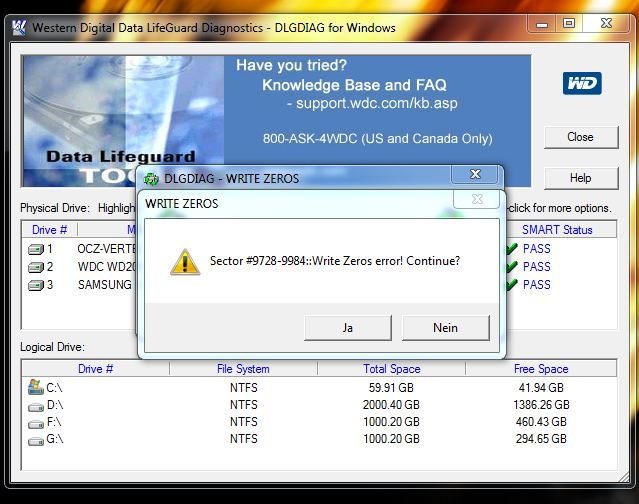Close the DLGDIAG - WRITE ZEROS dialog
This screenshot has width=639, height=504.
point(475,174)
